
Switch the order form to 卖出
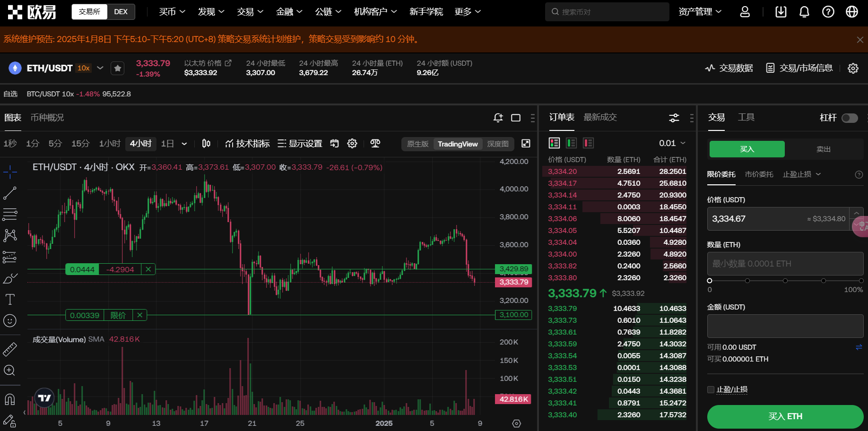coord(823,149)
